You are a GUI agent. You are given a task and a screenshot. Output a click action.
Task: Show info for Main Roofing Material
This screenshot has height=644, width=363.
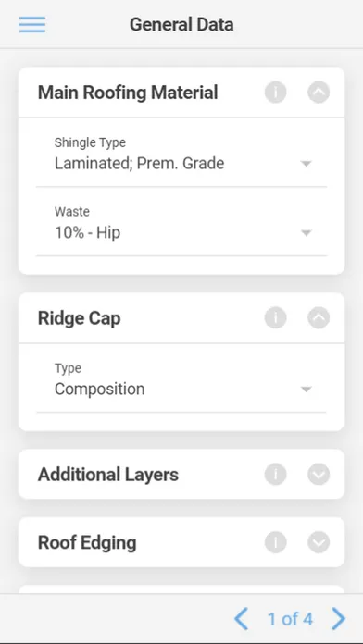[275, 92]
